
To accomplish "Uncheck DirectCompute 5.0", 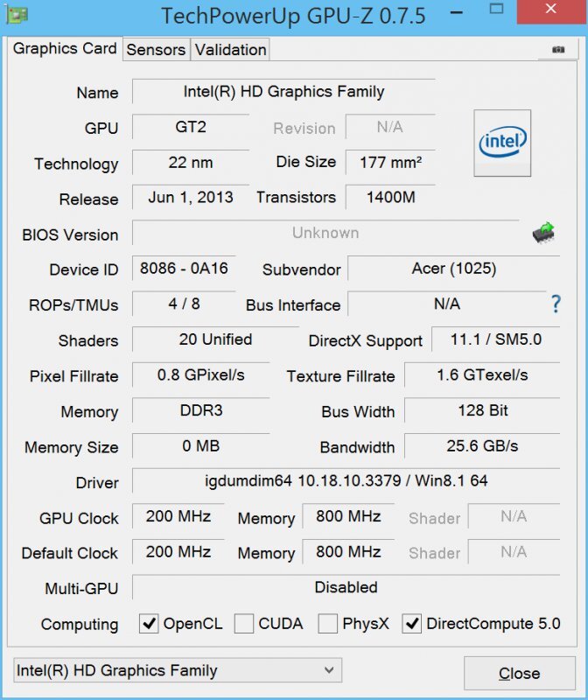I will click(x=410, y=624).
